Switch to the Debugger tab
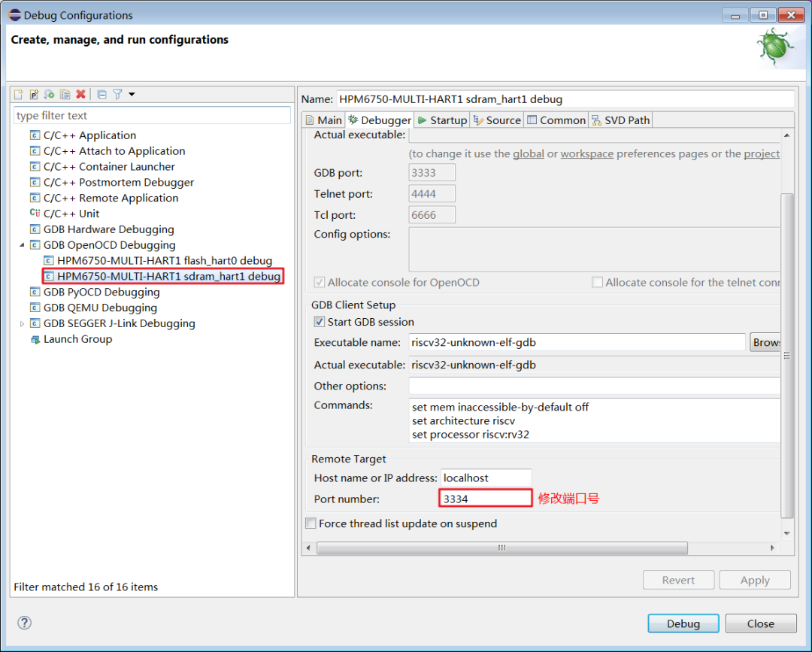 [380, 120]
